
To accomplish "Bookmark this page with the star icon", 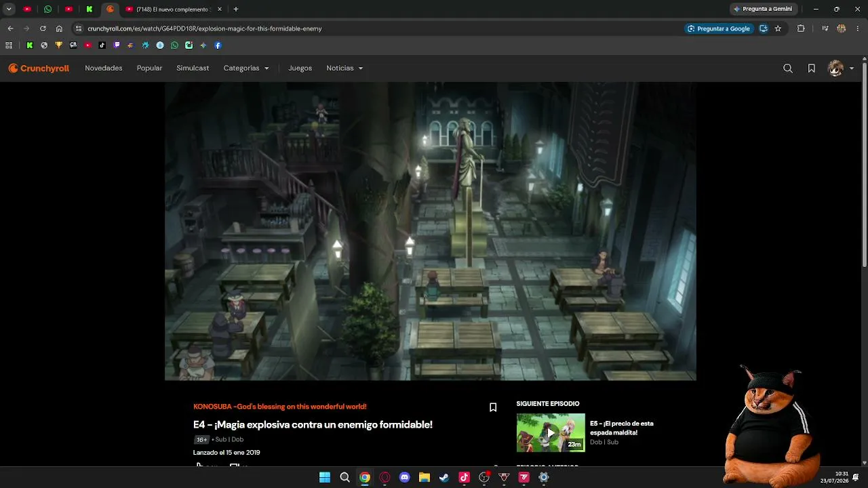I will [778, 28].
